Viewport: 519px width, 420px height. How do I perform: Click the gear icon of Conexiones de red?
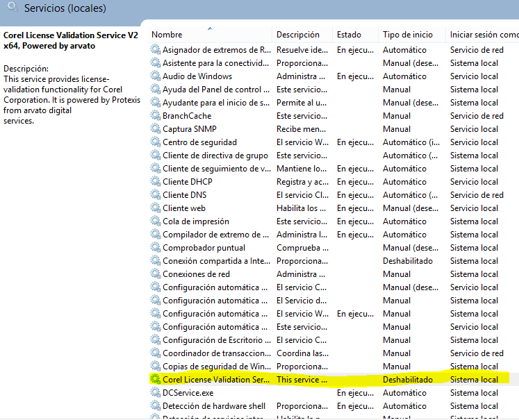[155, 274]
